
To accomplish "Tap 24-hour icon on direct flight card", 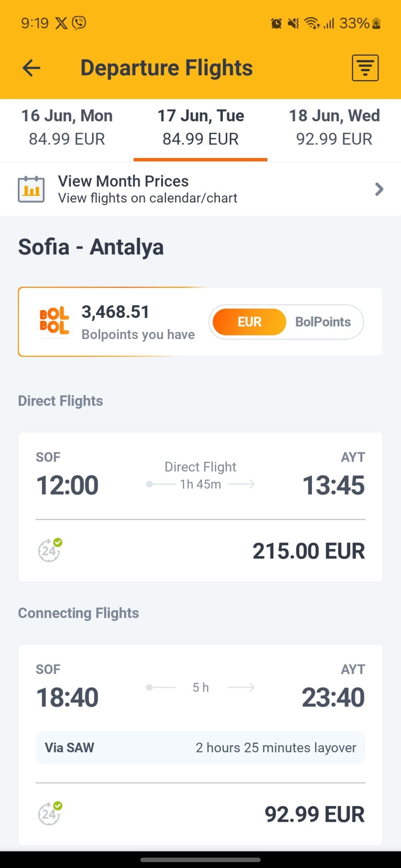I will point(50,550).
